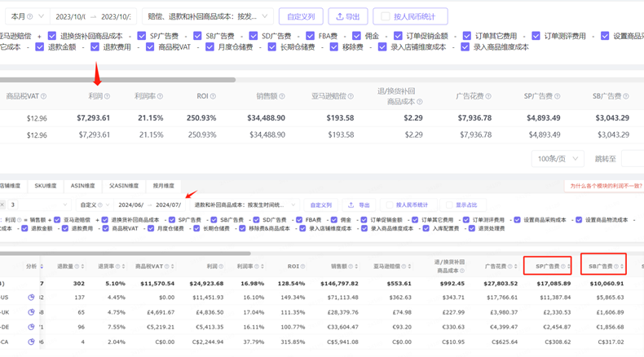Switch to the 按月维度 tab
644x357 pixels.
click(x=164, y=186)
